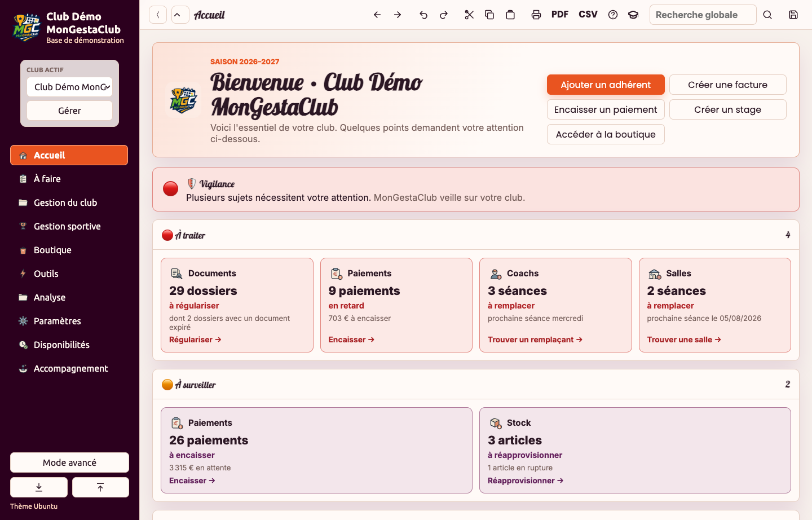Click the "3 séances" Coachs text

(517, 291)
